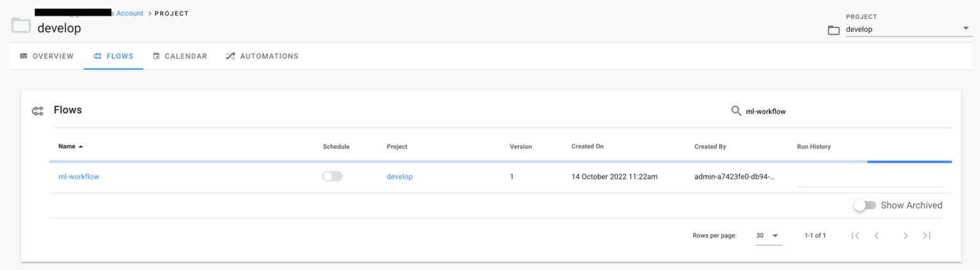980x270 pixels.
Task: Open the ml-workflow flow link
Action: click(x=79, y=177)
